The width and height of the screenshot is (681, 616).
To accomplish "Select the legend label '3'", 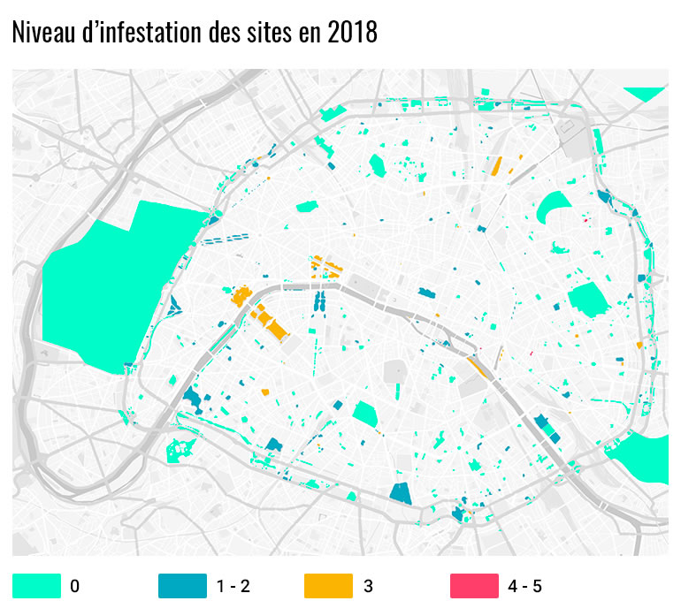I will click(x=368, y=586).
